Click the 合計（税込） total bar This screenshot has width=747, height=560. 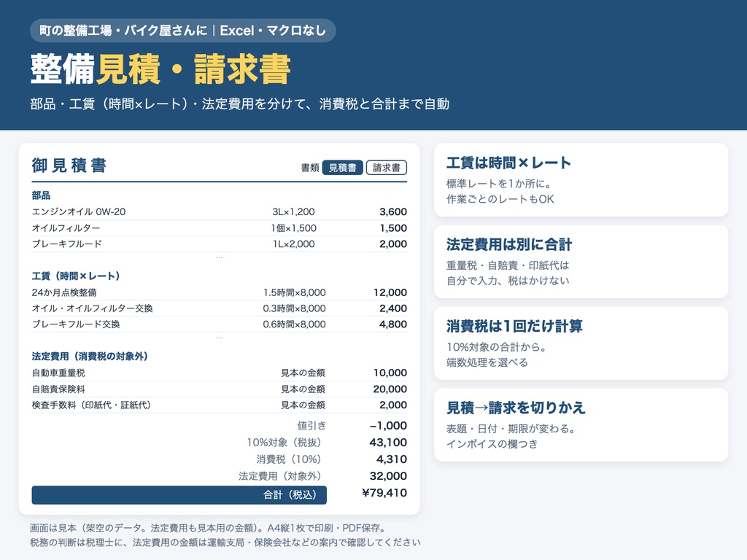tap(179, 495)
